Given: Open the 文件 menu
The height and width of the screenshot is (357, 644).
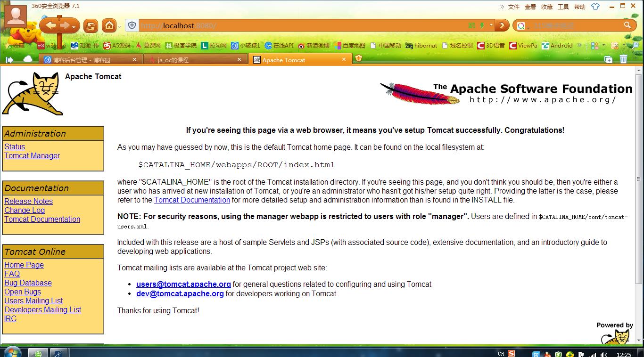Looking at the screenshot, I should (x=514, y=7).
